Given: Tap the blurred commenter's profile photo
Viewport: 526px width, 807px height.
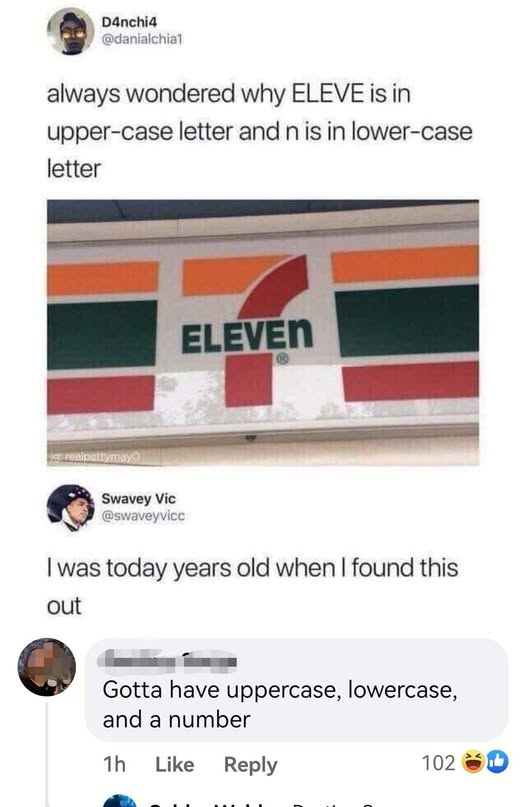Looking at the screenshot, I should point(47,667).
